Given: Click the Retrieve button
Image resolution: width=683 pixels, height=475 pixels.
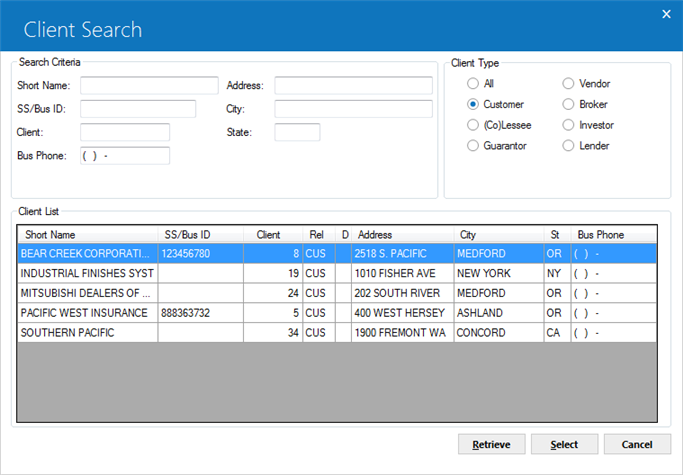Looking at the screenshot, I should [491, 444].
